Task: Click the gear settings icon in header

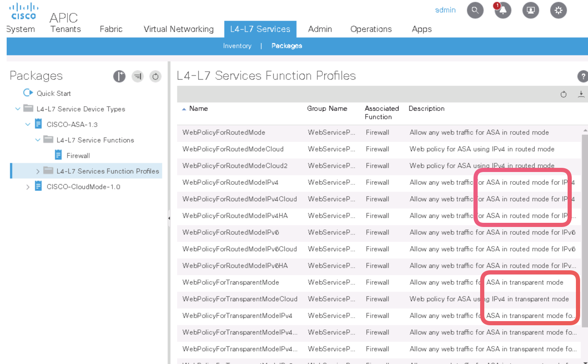Action: tap(558, 10)
